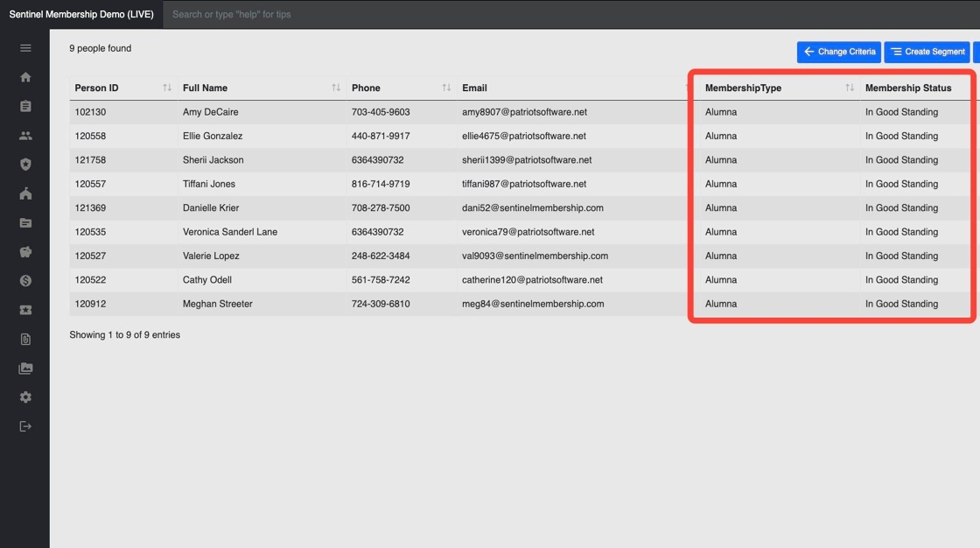The image size is (980, 548).
Task: Open the chapter house building icon
Action: [x=25, y=193]
